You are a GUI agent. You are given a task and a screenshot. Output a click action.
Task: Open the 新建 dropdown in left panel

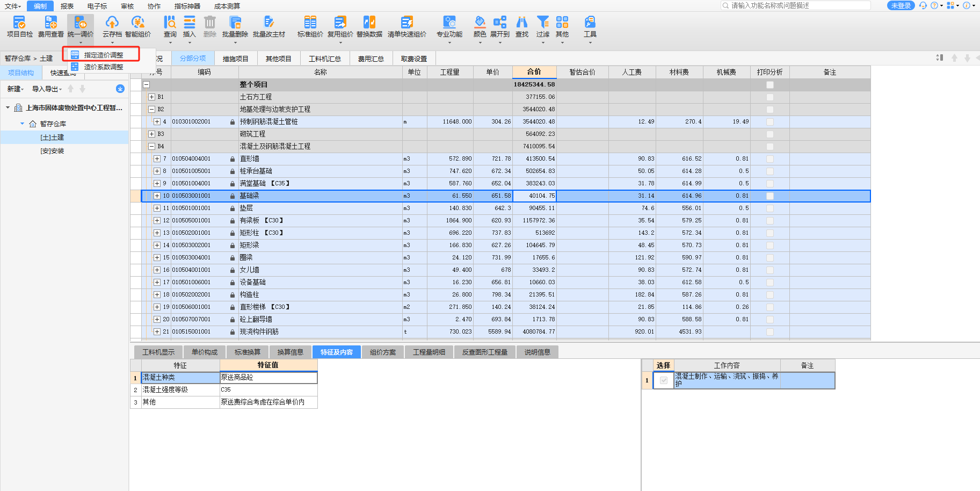point(15,89)
